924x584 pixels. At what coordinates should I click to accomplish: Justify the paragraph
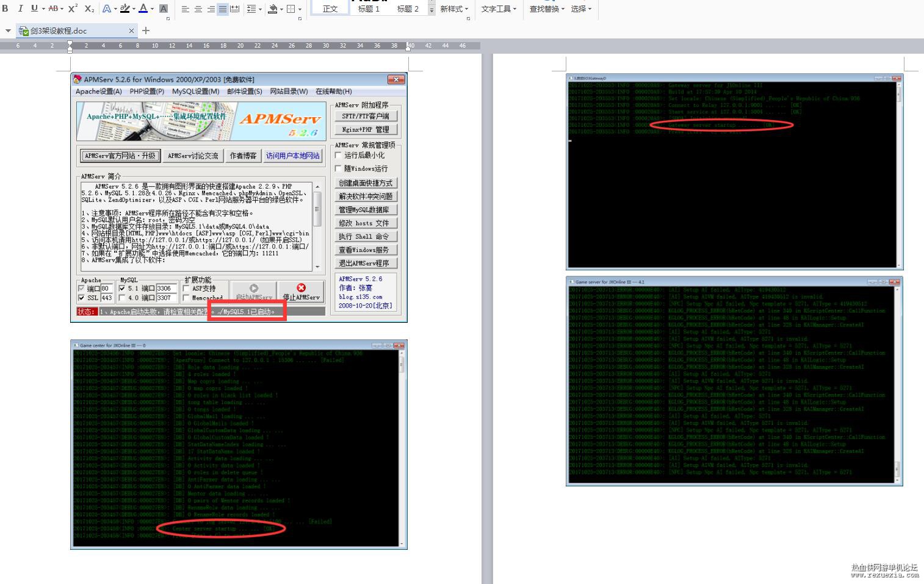[223, 9]
